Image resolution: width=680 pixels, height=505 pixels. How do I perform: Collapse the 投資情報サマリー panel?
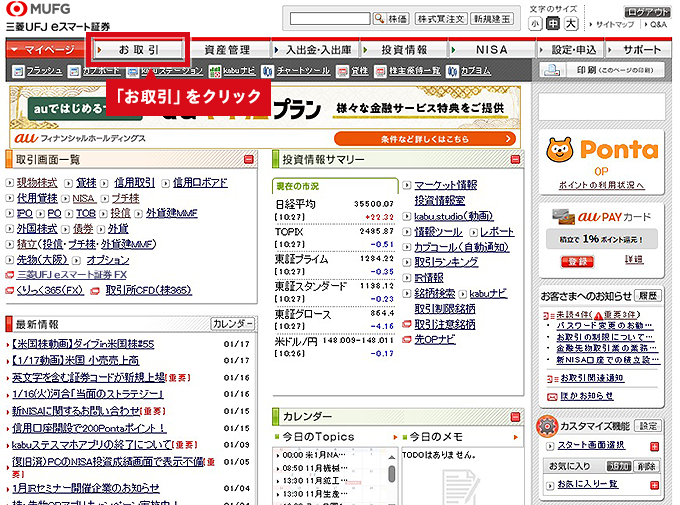[x=515, y=159]
